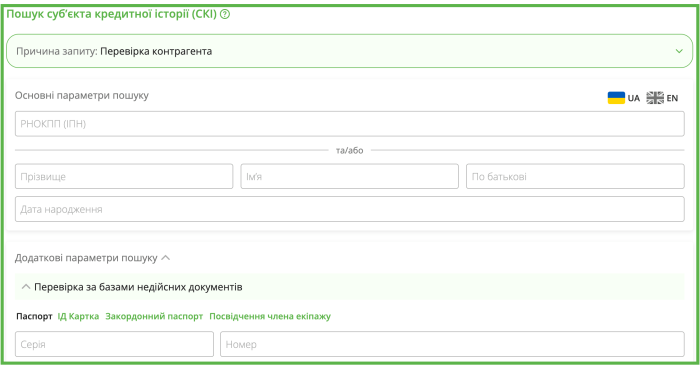Screen dimensions: 700x365
Task: Click into the Ім'я field
Action: point(350,176)
